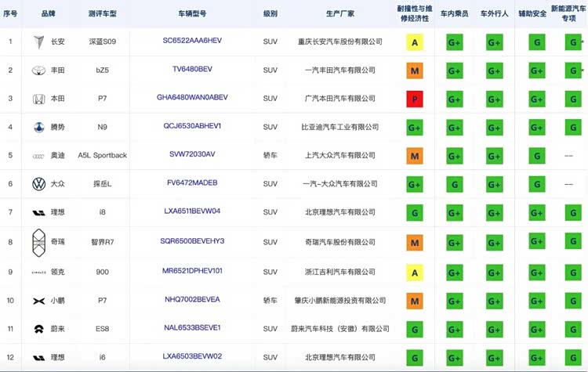The height and width of the screenshot is (372, 588).
Task: Click the Toyota brand logo
Action: [x=38, y=70]
